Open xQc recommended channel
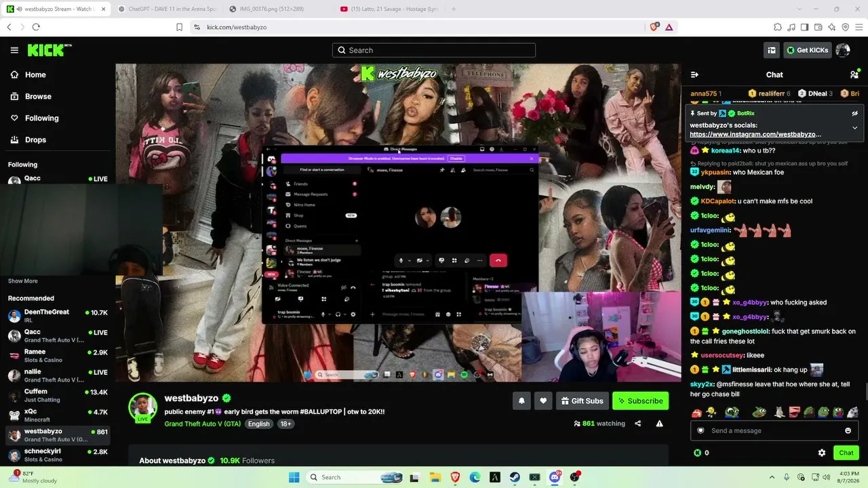The height and width of the screenshot is (488, 868). point(58,415)
